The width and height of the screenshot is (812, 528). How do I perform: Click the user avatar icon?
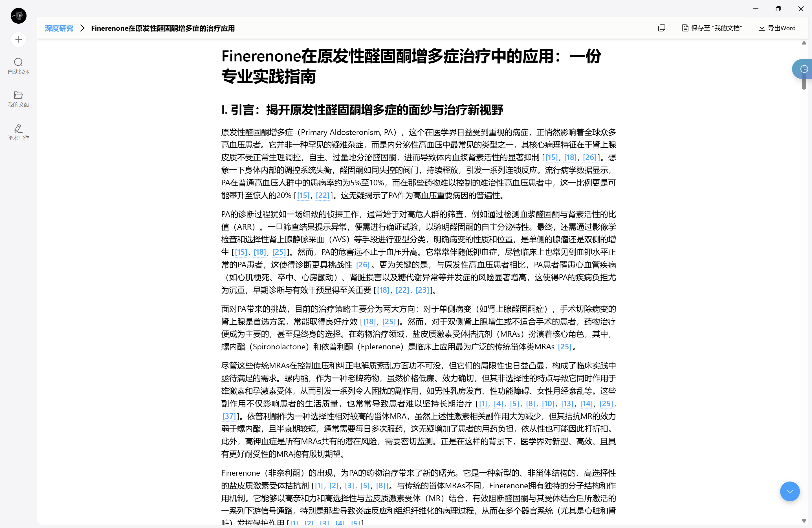(x=18, y=16)
